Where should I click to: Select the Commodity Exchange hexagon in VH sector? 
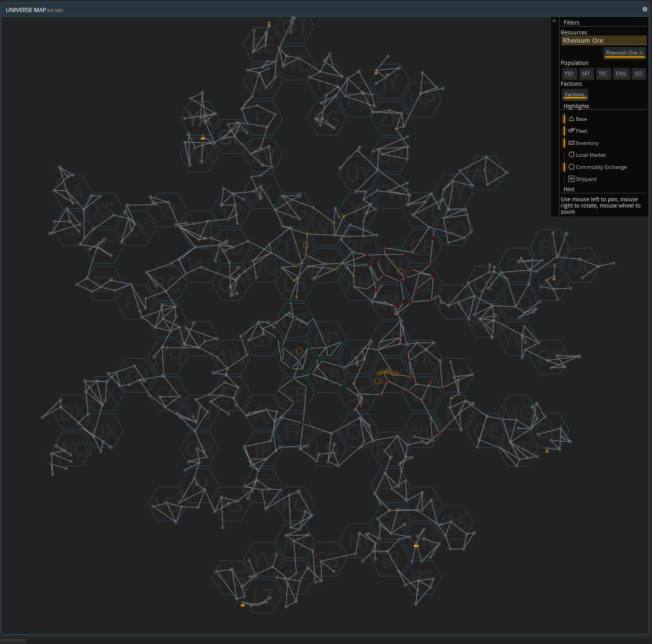point(299,351)
